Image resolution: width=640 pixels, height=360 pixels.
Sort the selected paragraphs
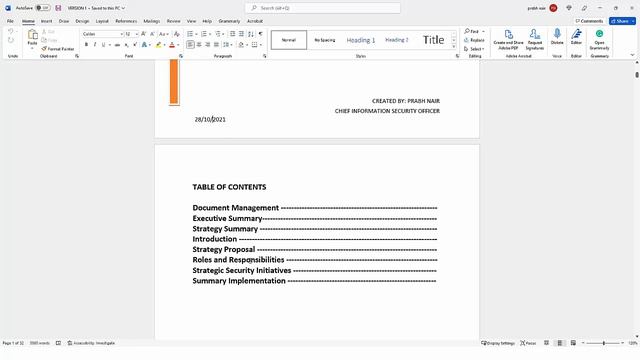coord(251,34)
